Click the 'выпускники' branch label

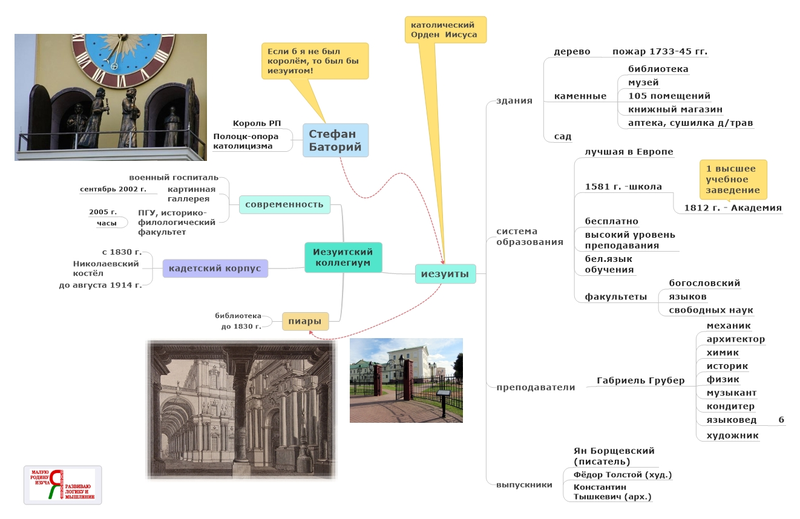524,485
